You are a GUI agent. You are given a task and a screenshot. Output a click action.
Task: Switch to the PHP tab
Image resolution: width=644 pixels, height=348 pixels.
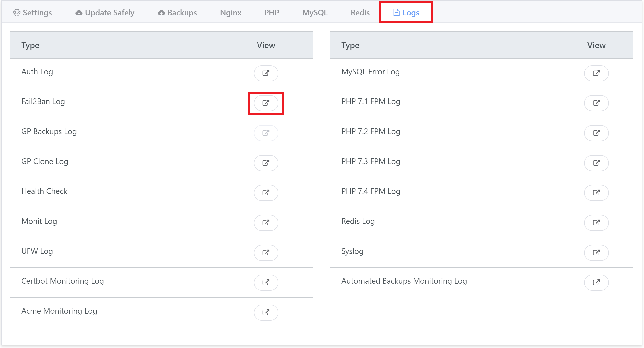coord(272,13)
